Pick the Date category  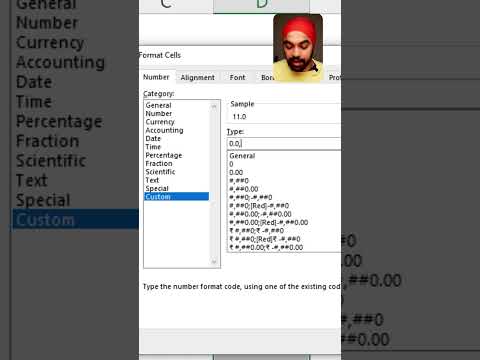tap(153, 139)
